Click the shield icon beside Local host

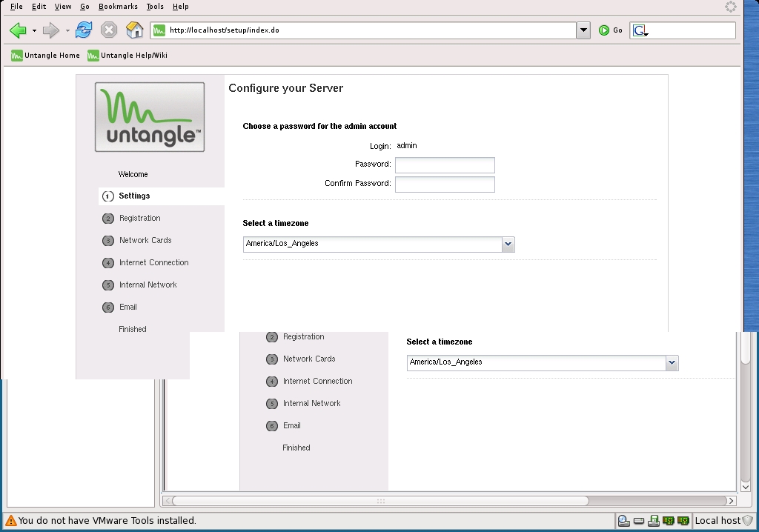tap(748, 521)
